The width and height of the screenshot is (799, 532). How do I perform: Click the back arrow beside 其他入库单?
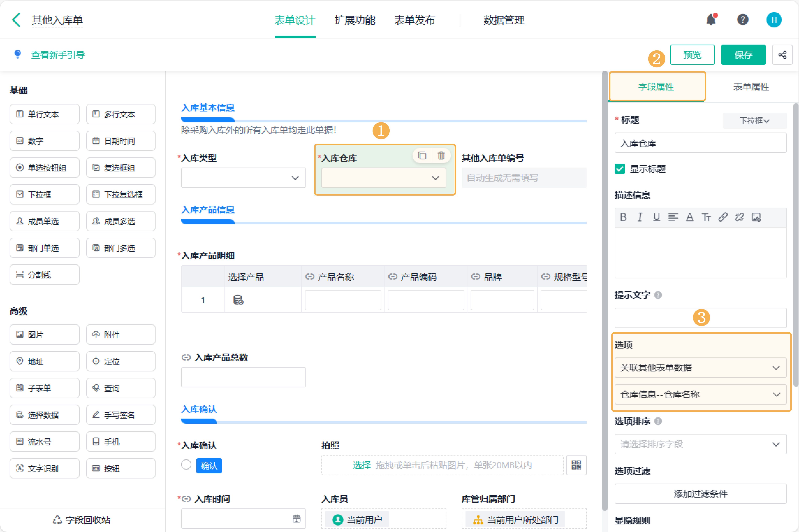click(16, 20)
